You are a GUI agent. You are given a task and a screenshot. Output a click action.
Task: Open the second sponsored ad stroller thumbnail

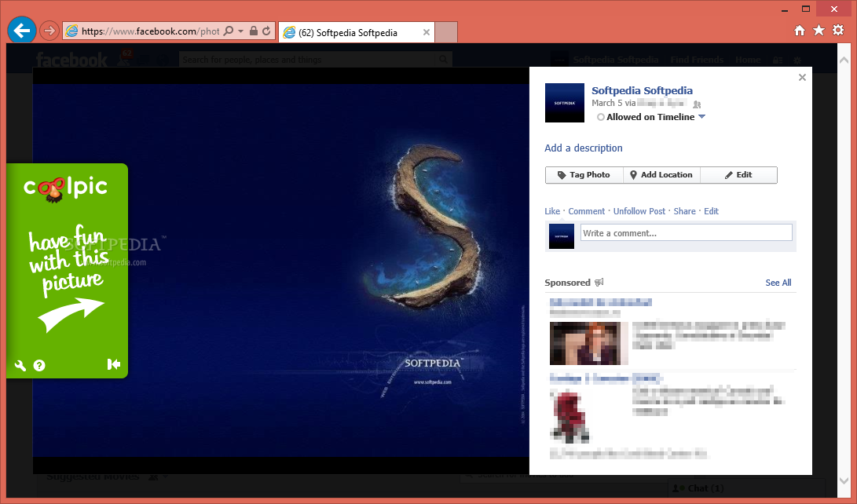pos(570,416)
